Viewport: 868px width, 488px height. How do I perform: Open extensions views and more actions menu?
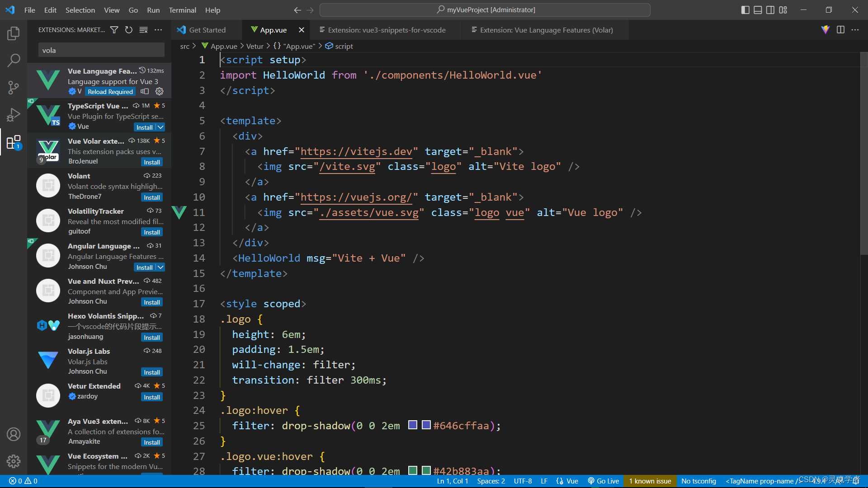tap(158, 30)
